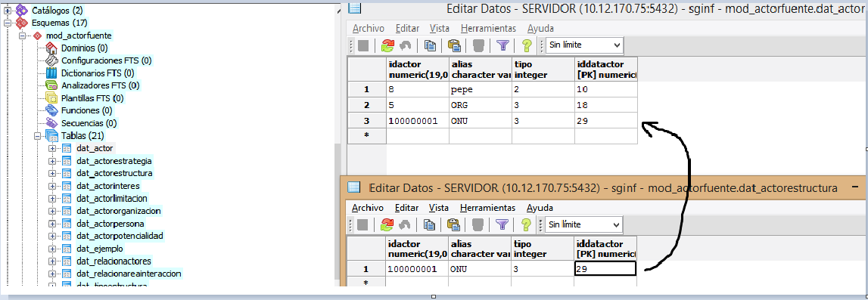This screenshot has height=300, width=868.
Task: Click undo icon in dat_actor window toolbar
Action: 405,45
